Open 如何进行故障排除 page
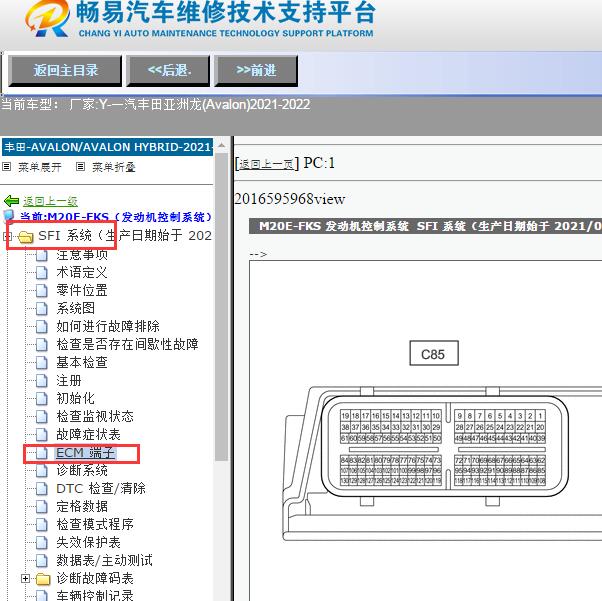The width and height of the screenshot is (602, 601). [x=108, y=326]
